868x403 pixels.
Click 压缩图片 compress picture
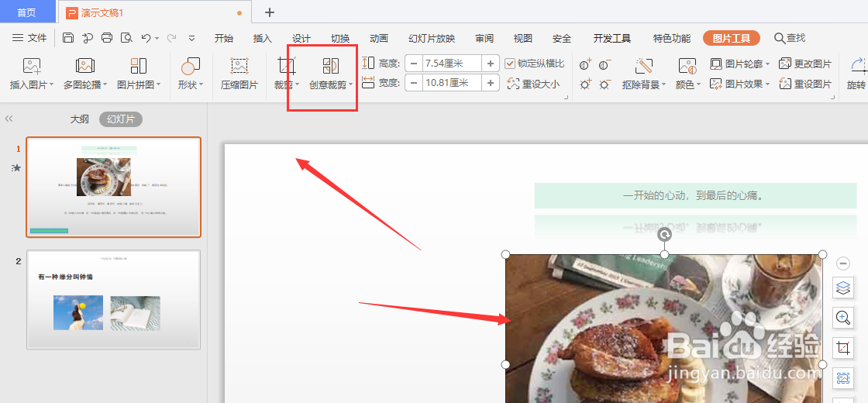click(239, 74)
